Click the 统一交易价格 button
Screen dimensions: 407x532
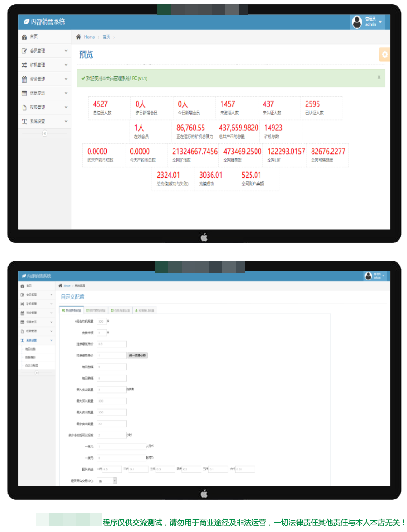coord(137,356)
